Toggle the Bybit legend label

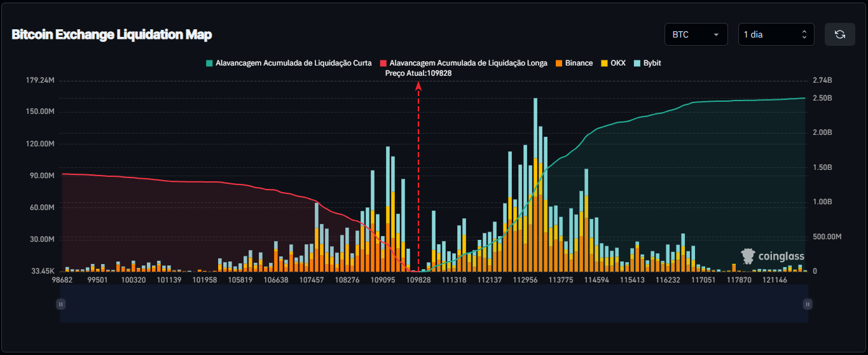click(652, 63)
